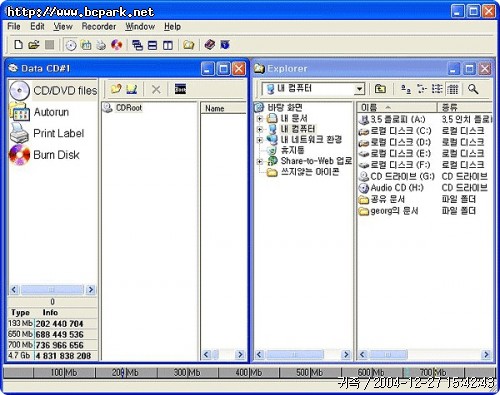Open the Edit menu
Screen dimensions: 500x395
click(x=37, y=26)
